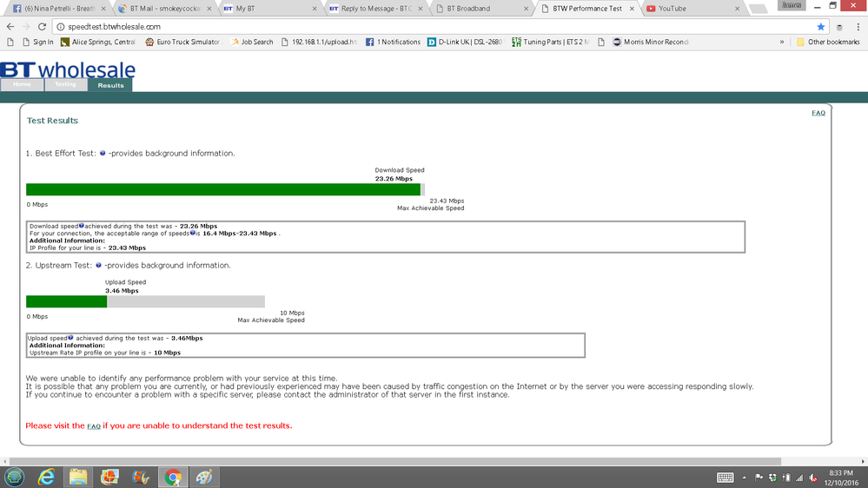Click info icon next to Best Effort Test
Screen dimensions: 868x488
[x=103, y=154]
